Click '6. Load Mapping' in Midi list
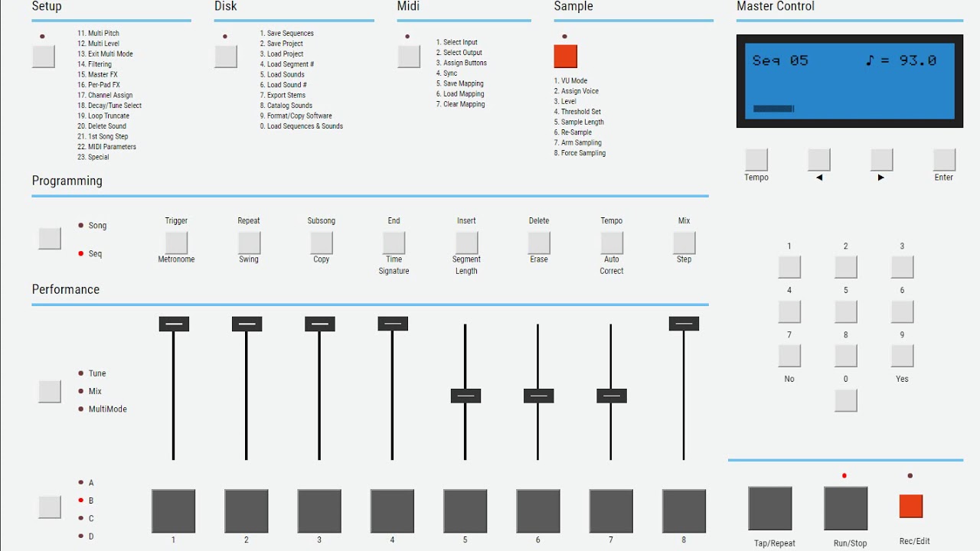The height and width of the screenshot is (551, 980). (x=460, y=94)
